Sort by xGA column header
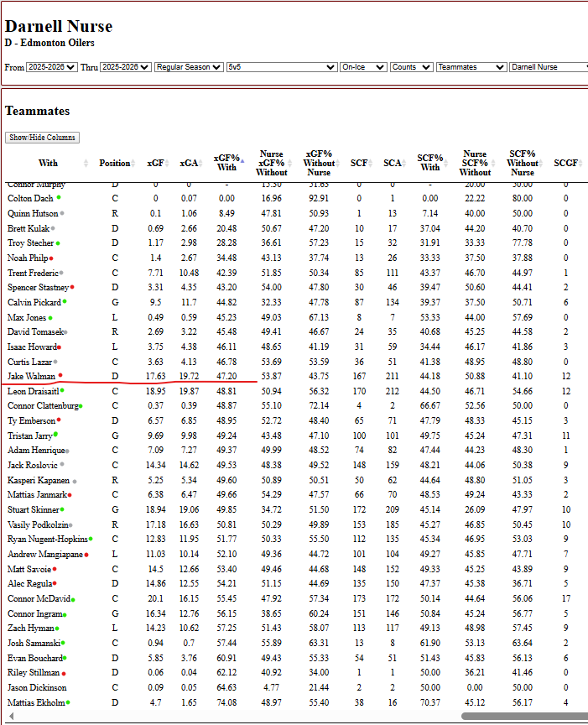Image resolution: width=588 pixels, height=725 pixels. pyautogui.click(x=189, y=163)
